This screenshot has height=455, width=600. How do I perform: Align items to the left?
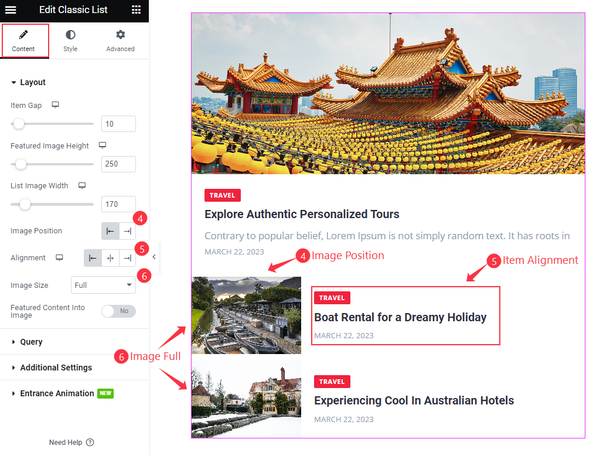point(93,258)
